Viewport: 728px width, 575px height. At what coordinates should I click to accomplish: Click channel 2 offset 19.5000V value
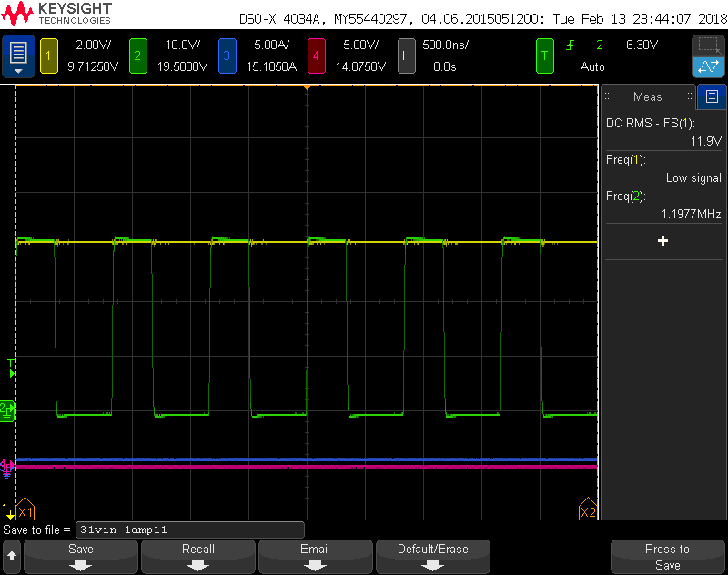pyautogui.click(x=183, y=66)
